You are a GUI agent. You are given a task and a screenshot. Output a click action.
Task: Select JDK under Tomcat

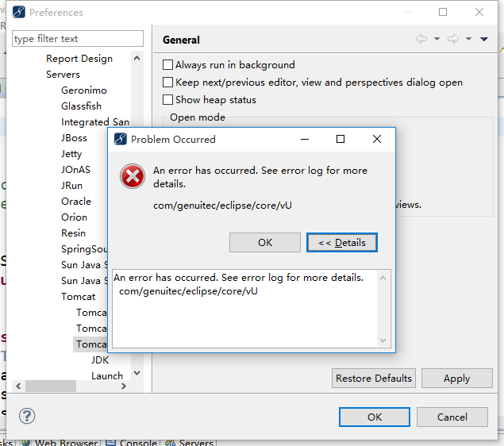point(100,359)
